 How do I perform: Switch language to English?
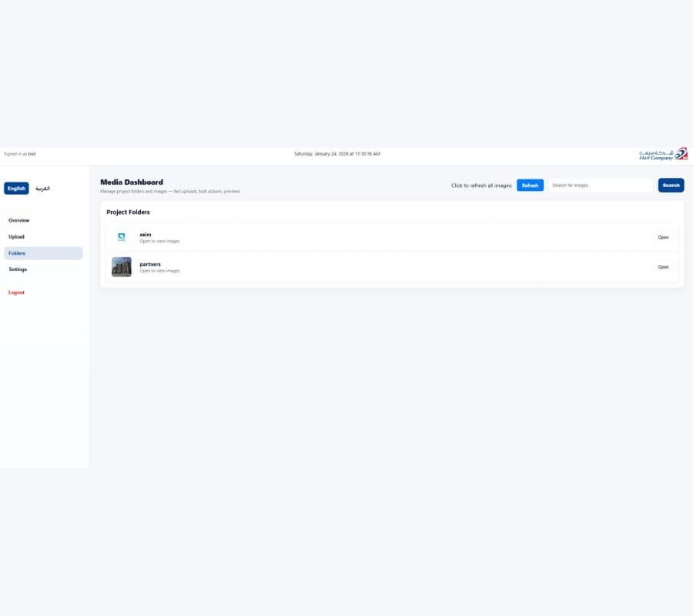(16, 189)
